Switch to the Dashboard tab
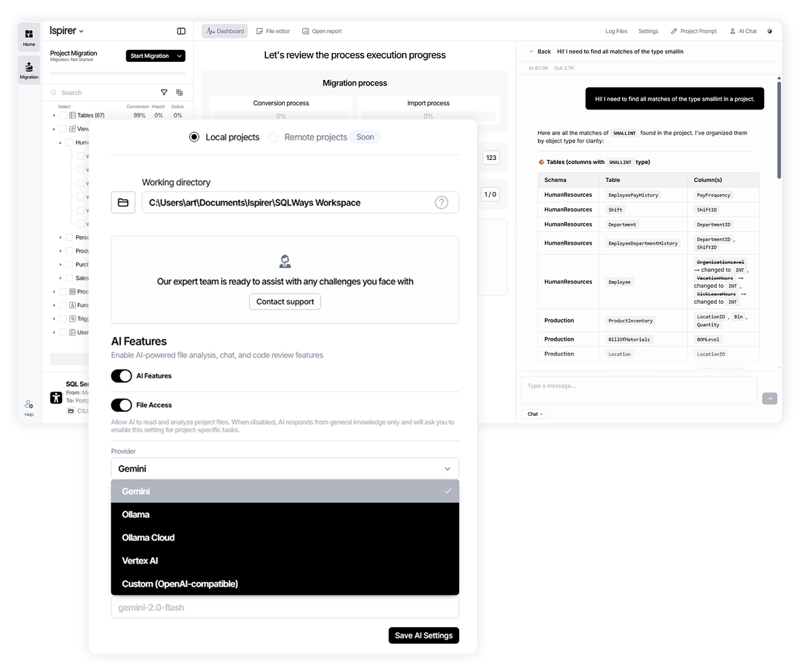The height and width of the screenshot is (672, 801). pos(224,31)
